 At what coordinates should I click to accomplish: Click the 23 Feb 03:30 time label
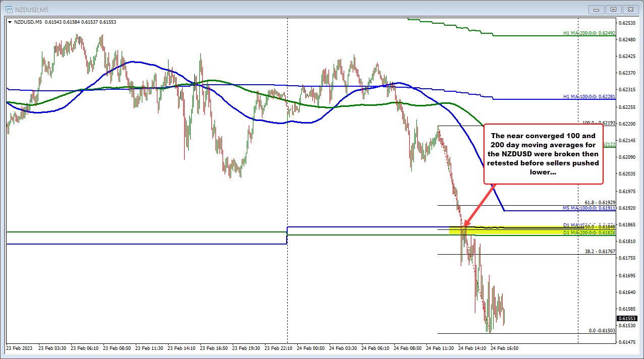[52, 348]
